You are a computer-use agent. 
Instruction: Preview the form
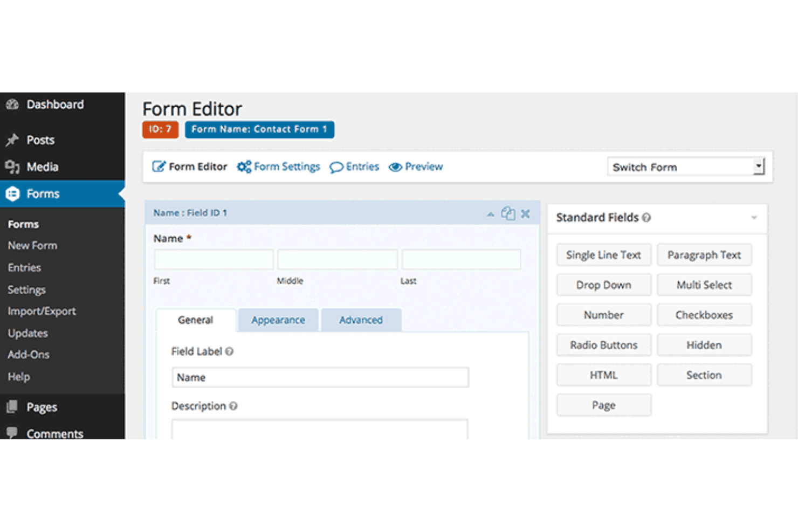[x=416, y=167]
